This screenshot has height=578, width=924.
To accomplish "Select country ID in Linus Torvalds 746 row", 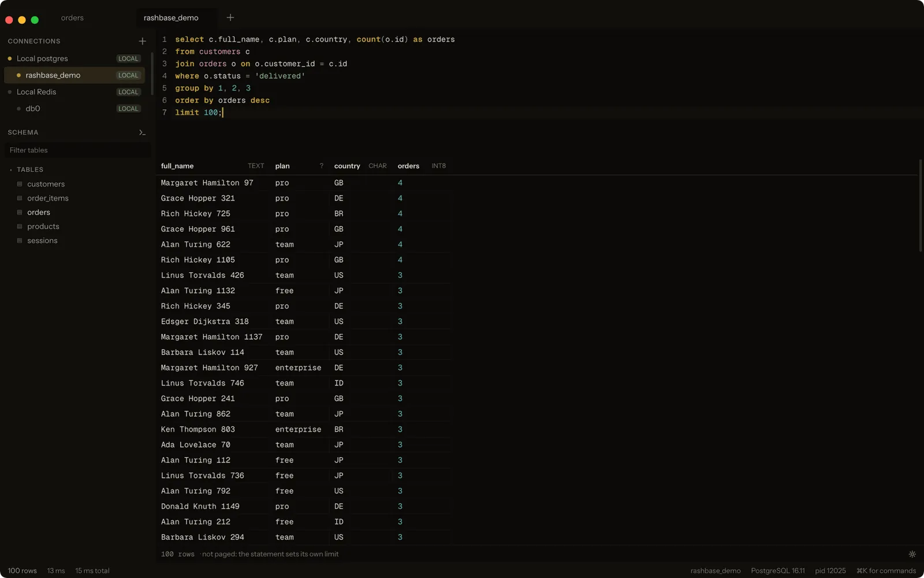I will pyautogui.click(x=339, y=383).
